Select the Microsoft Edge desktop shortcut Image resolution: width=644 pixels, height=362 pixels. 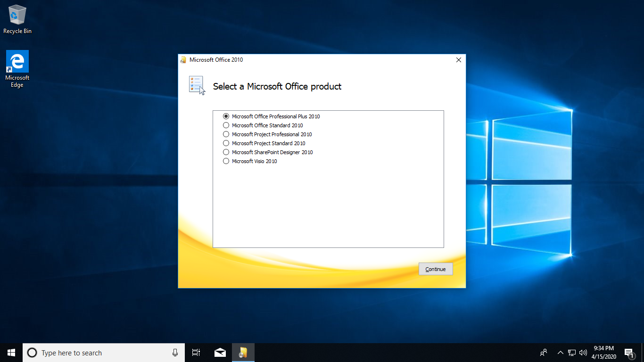(17, 69)
